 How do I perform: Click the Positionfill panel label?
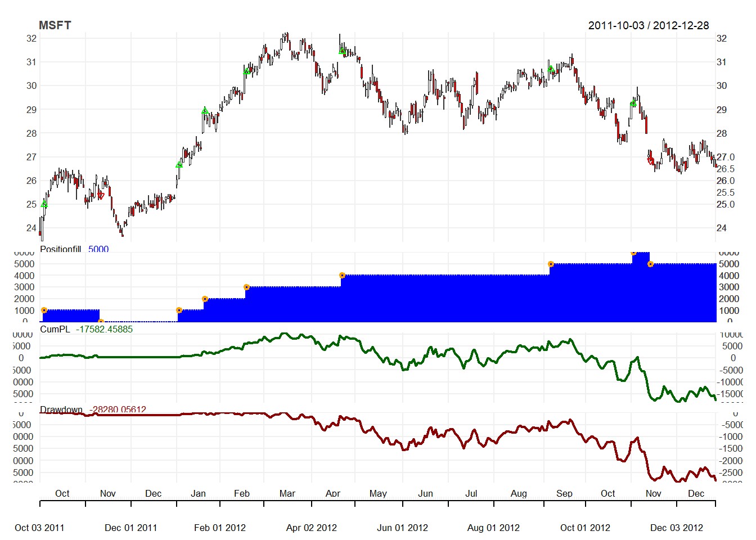point(61,249)
